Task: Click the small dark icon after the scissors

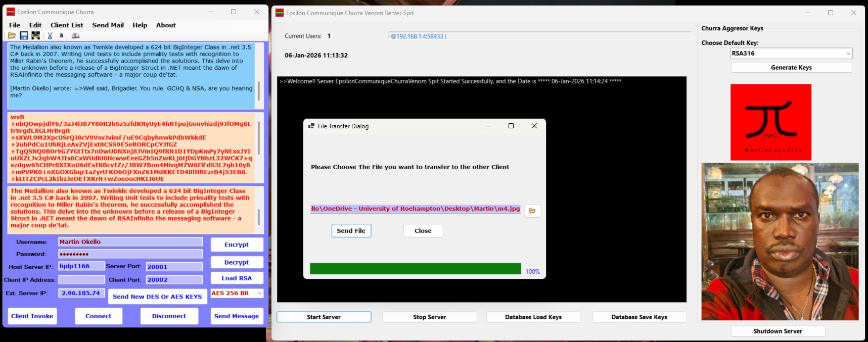Action: (62, 36)
